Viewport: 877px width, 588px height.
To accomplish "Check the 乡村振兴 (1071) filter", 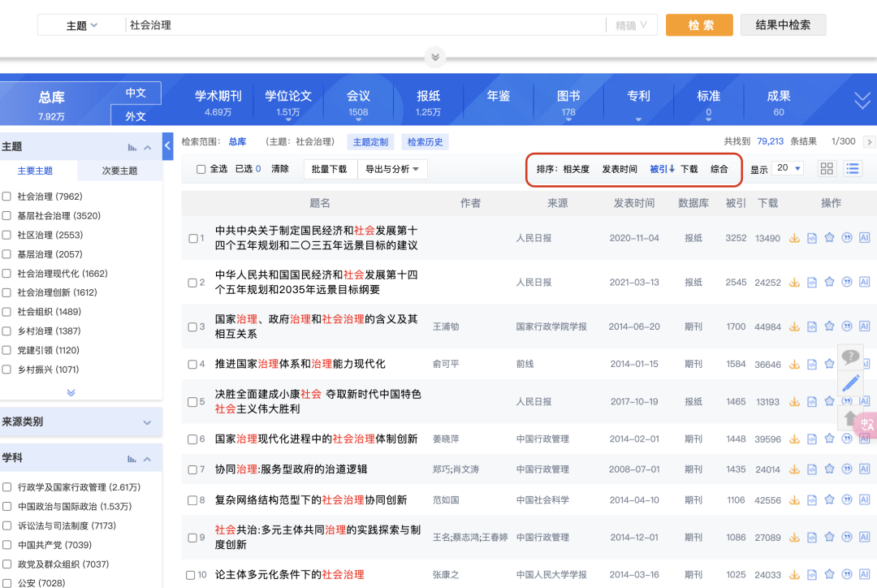I will pos(6,370).
